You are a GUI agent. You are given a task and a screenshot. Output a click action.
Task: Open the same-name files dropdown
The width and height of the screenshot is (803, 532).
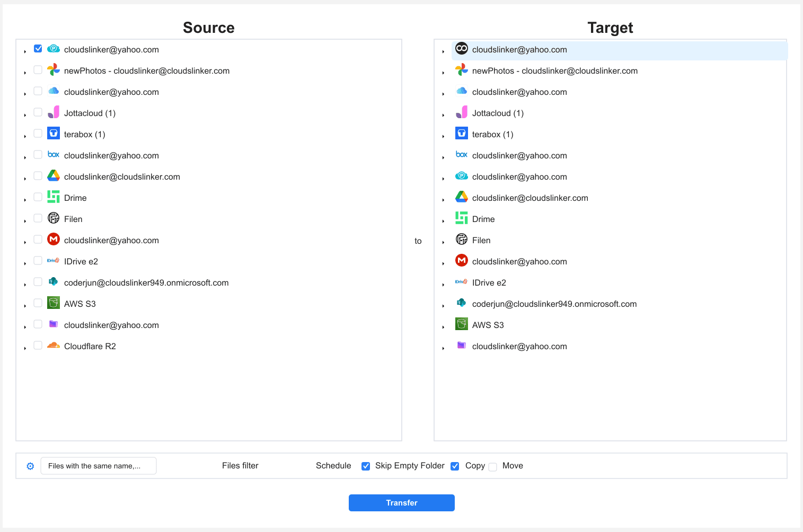coord(99,466)
